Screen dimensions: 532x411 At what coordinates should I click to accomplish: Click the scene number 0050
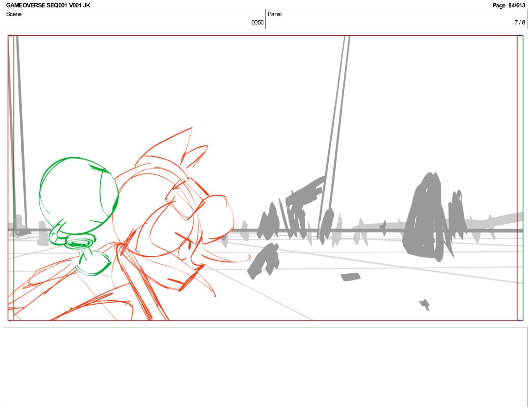[x=257, y=22]
